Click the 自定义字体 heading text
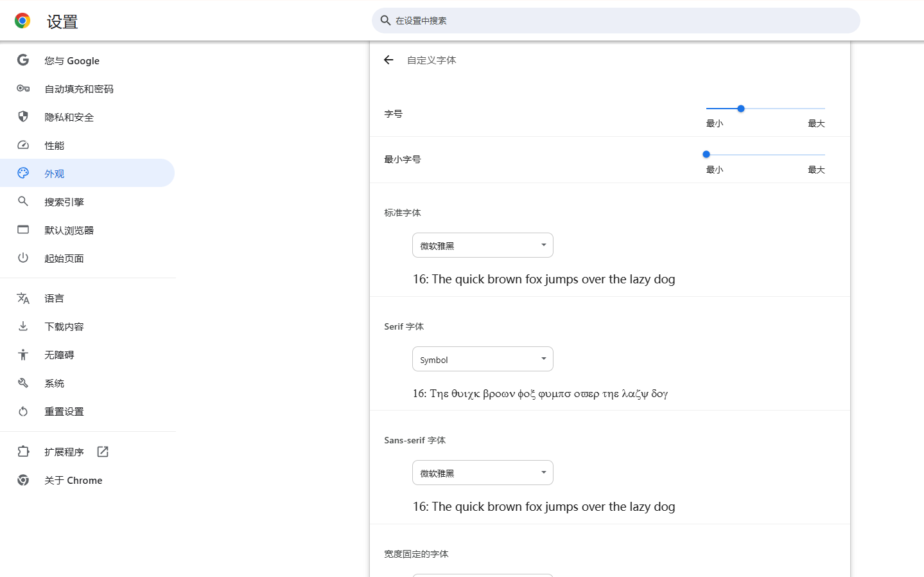Viewport: 924px width, 577px height. [431, 60]
